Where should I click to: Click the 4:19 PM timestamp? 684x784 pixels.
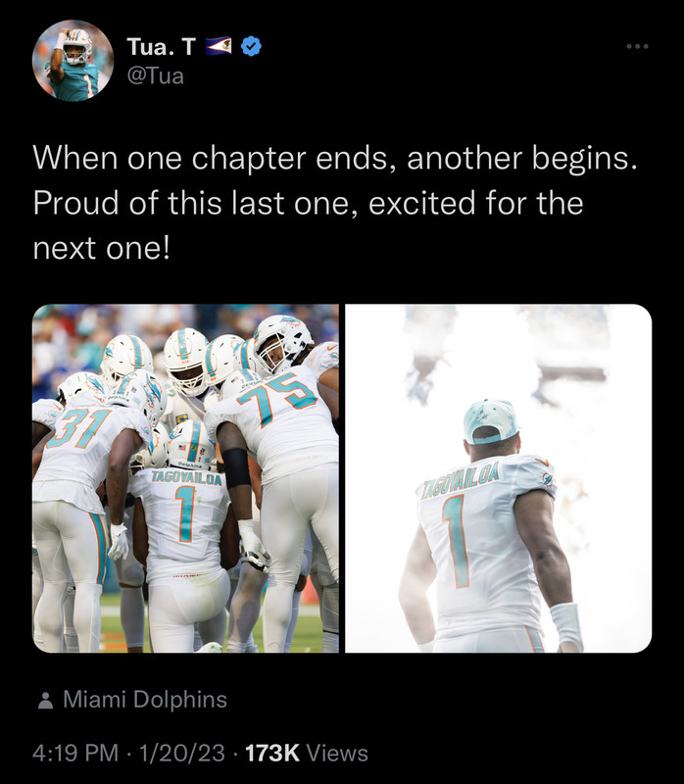pyautogui.click(x=75, y=753)
